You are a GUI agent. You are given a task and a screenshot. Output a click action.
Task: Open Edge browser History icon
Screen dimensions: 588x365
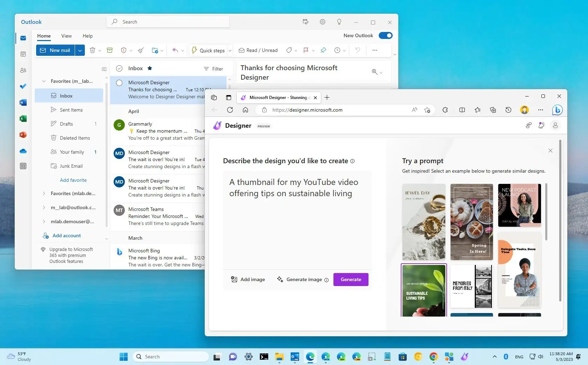coord(508,110)
